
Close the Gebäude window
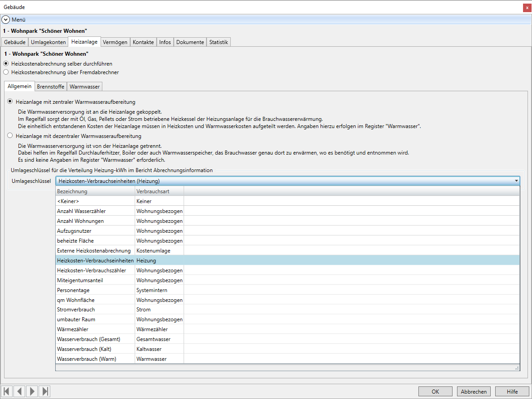(x=526, y=8)
